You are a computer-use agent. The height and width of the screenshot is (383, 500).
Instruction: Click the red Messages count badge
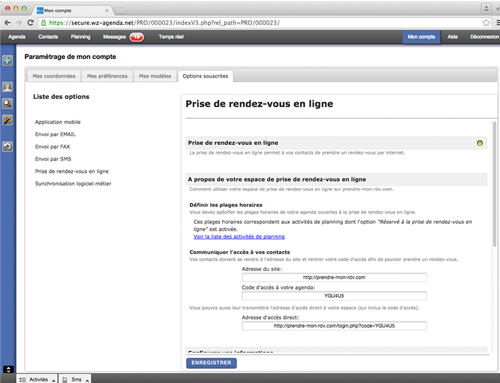tap(137, 37)
